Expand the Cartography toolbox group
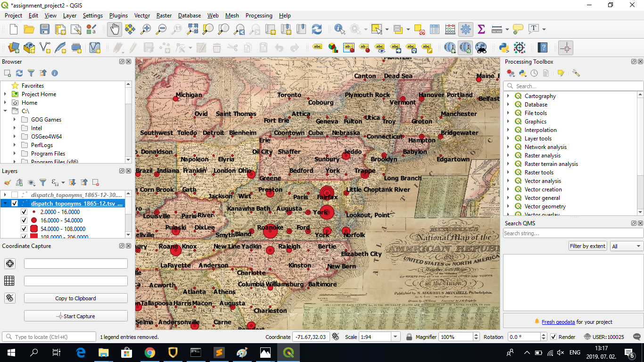The image size is (644, 362). (508, 96)
